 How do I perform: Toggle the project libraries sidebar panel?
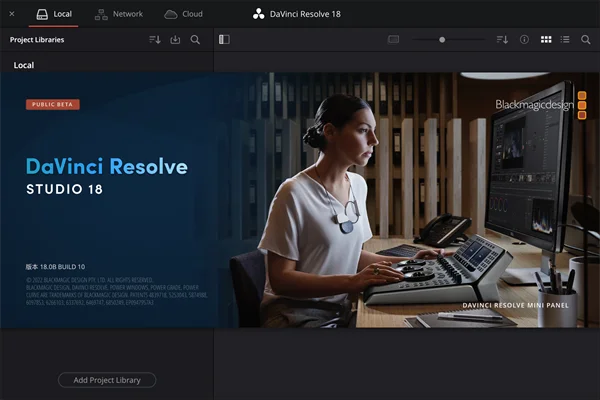(224, 39)
